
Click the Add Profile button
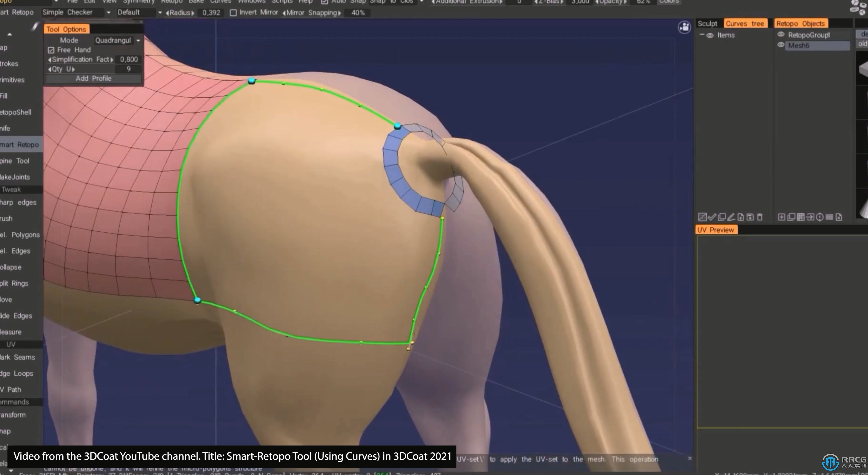93,78
